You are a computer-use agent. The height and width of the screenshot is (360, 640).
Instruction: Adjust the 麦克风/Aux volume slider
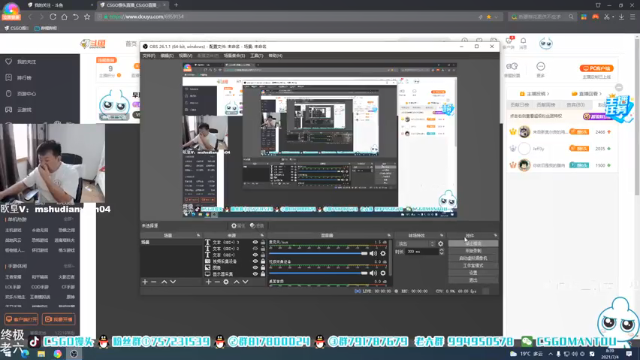click(318, 253)
